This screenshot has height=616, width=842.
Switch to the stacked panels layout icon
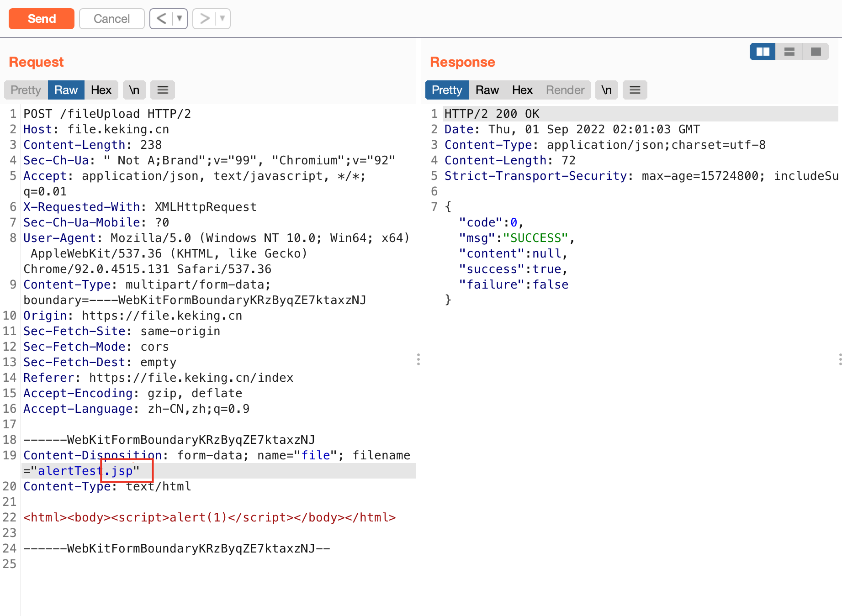point(789,52)
